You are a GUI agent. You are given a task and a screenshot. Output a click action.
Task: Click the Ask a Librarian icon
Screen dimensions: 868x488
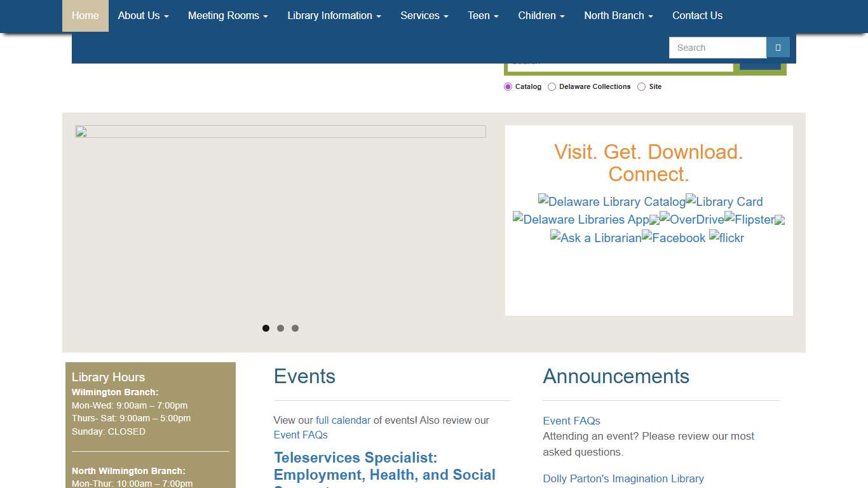pos(595,238)
